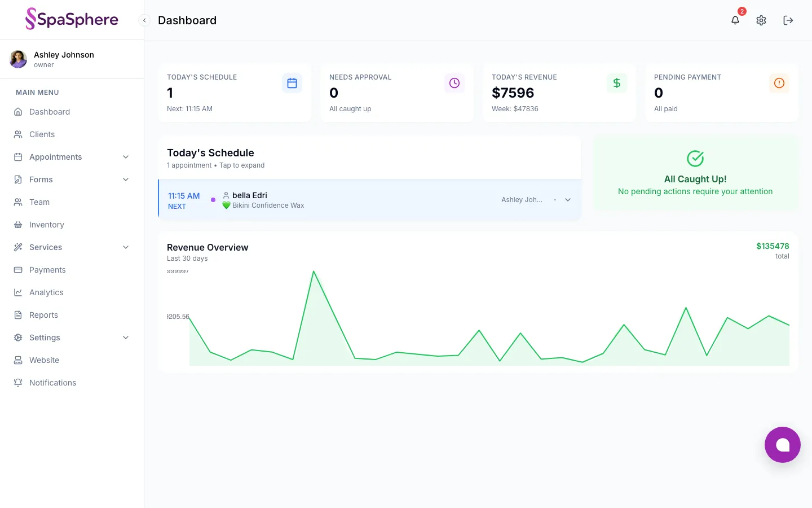Expand the Forms submenu chevron
The image size is (812, 508).
[x=126, y=179]
